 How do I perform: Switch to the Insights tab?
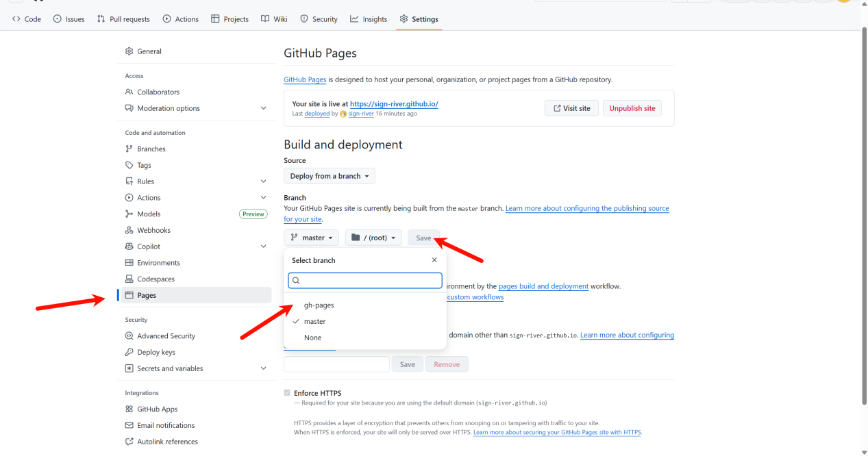[x=369, y=19]
